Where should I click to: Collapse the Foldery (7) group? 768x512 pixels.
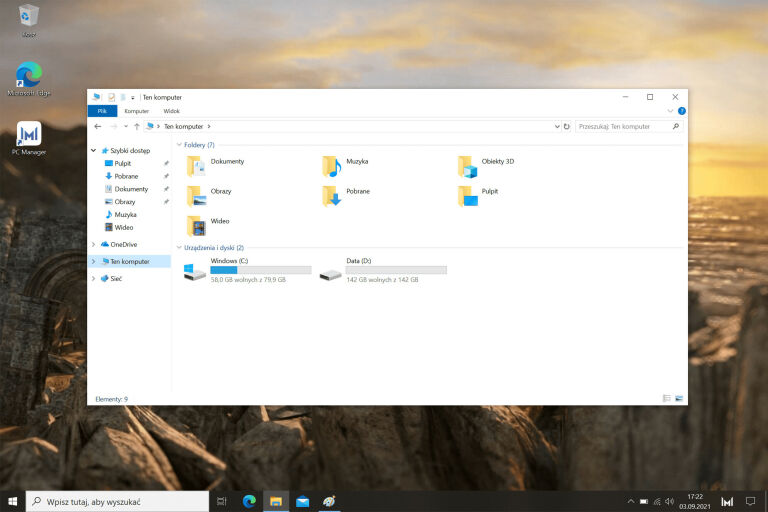[x=179, y=145]
